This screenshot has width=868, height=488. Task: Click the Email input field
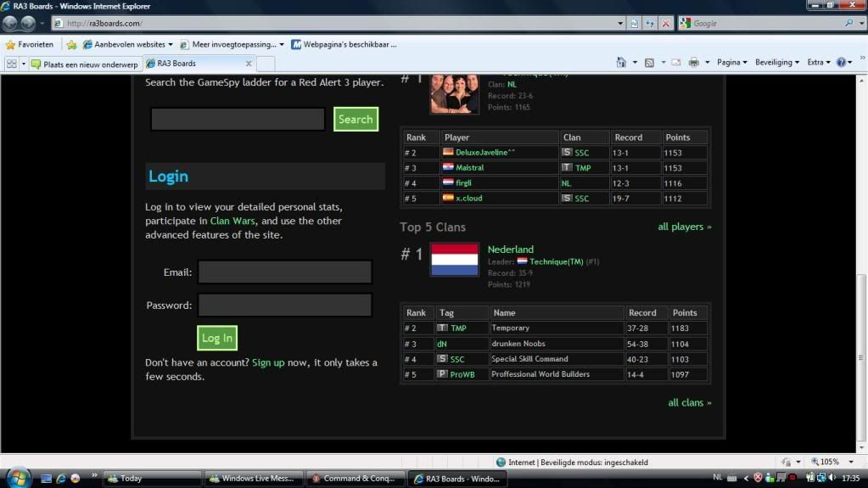click(285, 272)
